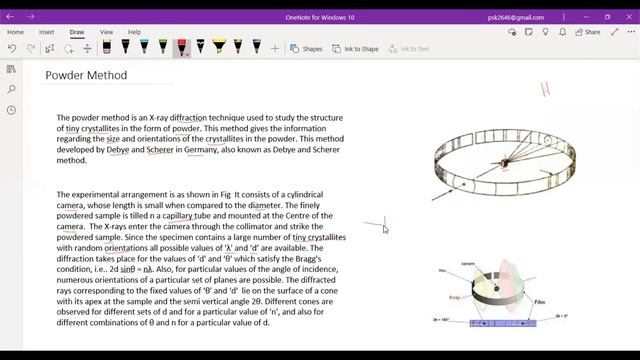This screenshot has height=360, width=640.
Task: Open the red pen's options chevron
Action: pos(187,54)
